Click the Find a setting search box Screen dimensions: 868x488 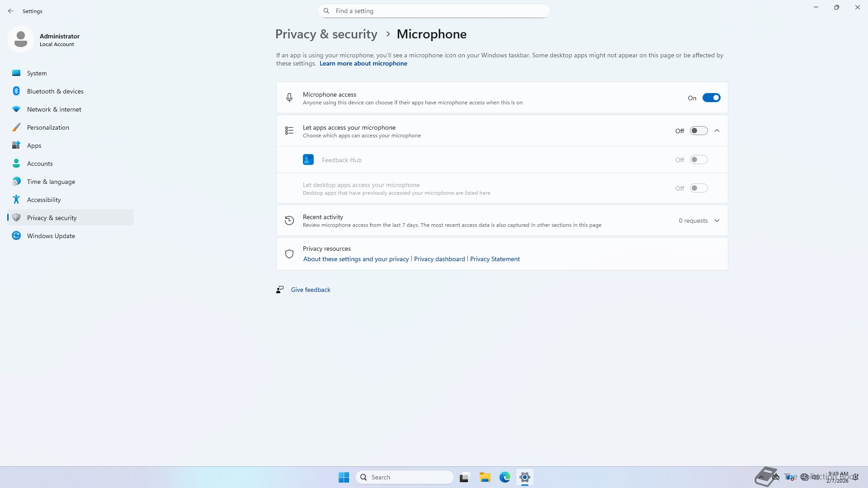coord(434,11)
